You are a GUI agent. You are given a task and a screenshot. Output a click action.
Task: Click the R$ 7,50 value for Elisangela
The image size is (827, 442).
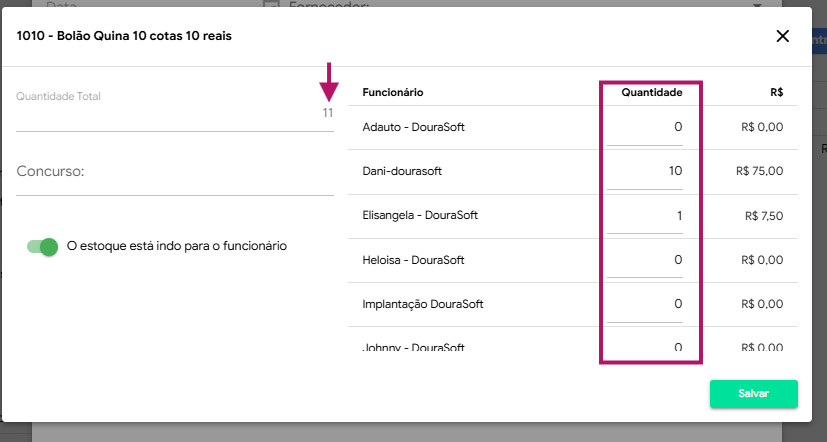[764, 215]
